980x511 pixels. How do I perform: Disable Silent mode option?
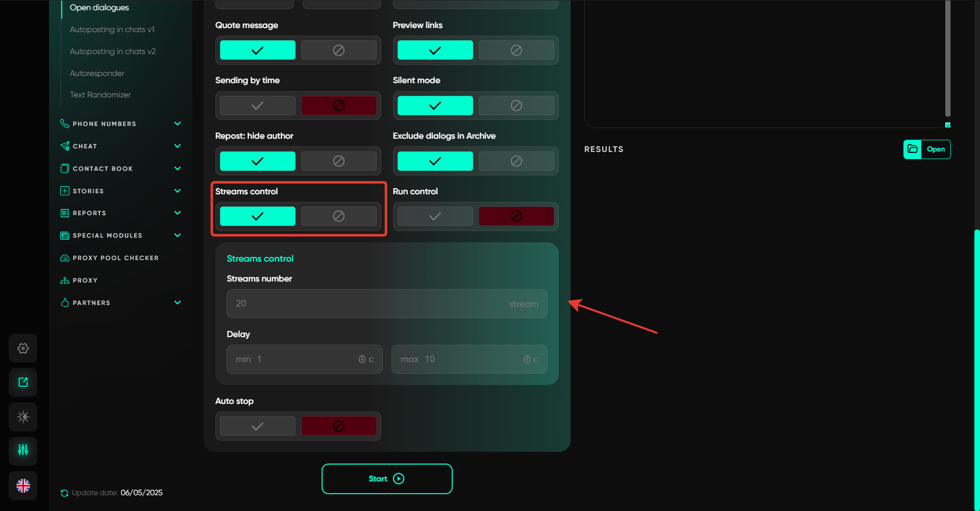pos(516,106)
